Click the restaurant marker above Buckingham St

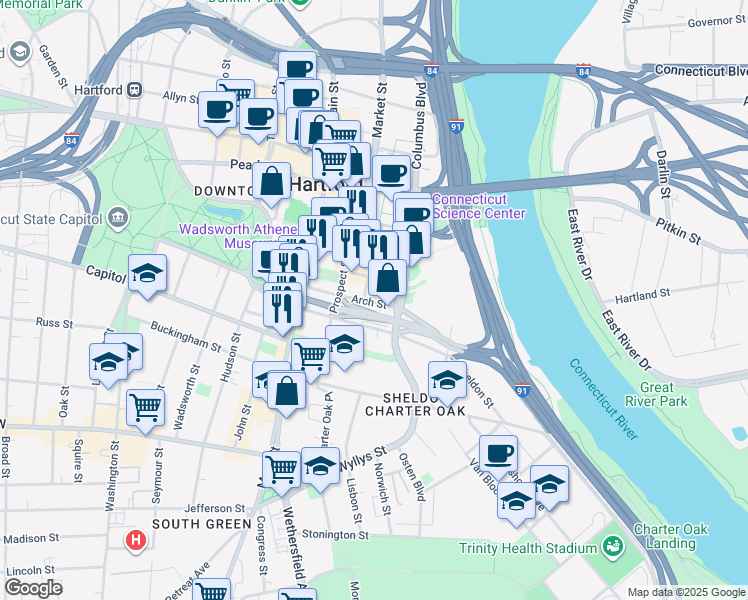tap(283, 310)
